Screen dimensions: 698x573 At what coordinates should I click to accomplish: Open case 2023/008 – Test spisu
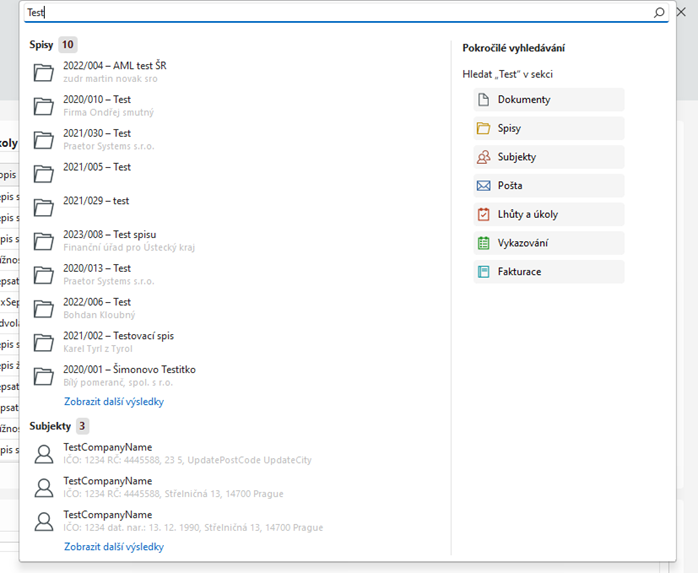click(109, 234)
